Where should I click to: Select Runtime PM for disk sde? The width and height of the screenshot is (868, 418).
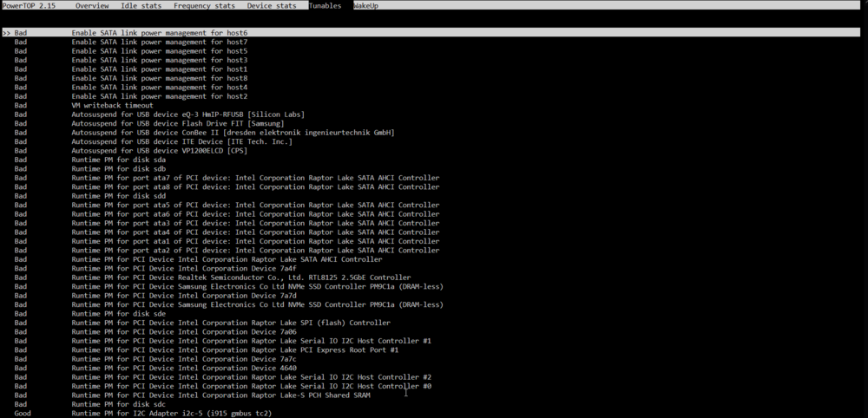pyautogui.click(x=89, y=314)
